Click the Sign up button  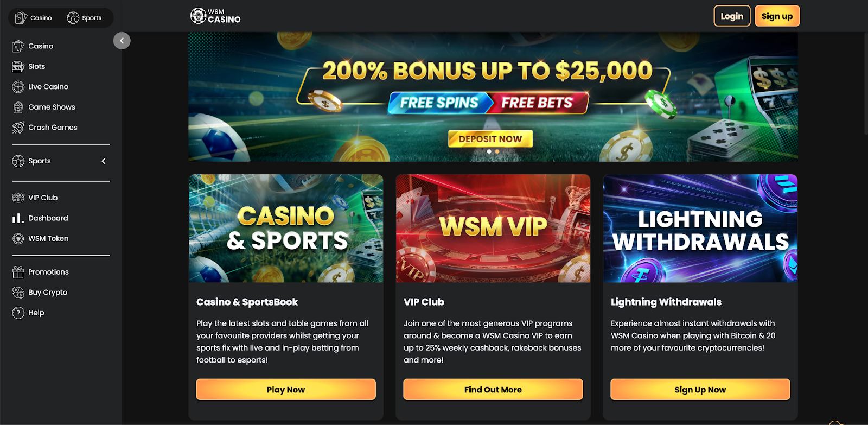777,16
